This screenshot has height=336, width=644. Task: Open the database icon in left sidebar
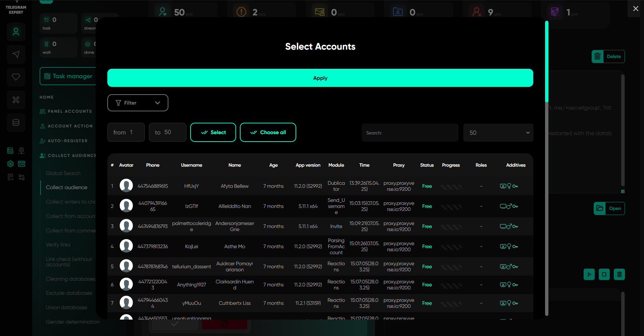16,122
